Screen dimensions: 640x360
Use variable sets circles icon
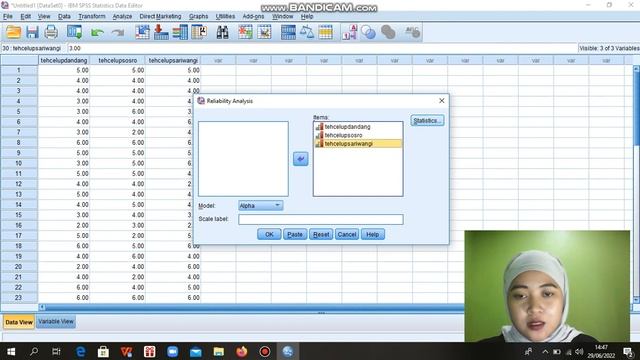click(369, 32)
